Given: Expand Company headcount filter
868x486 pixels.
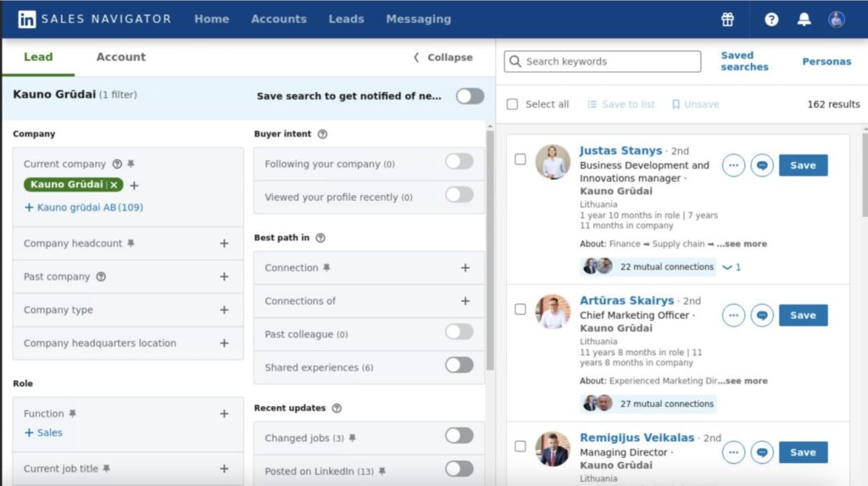Looking at the screenshot, I should (224, 243).
